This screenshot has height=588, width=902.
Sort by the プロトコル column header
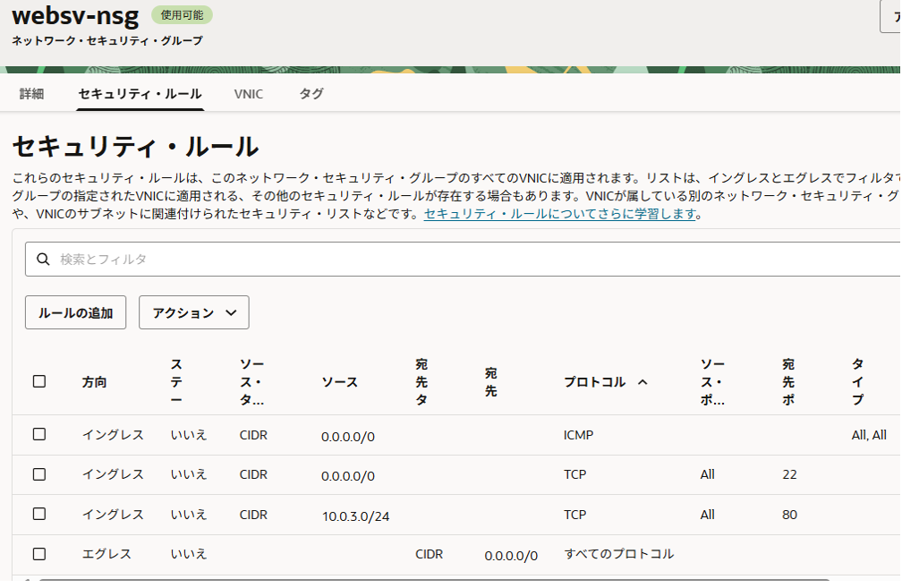(x=595, y=382)
